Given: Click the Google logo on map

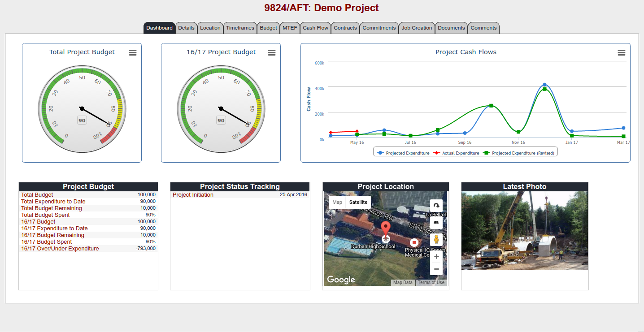Looking at the screenshot, I should pyautogui.click(x=341, y=280).
